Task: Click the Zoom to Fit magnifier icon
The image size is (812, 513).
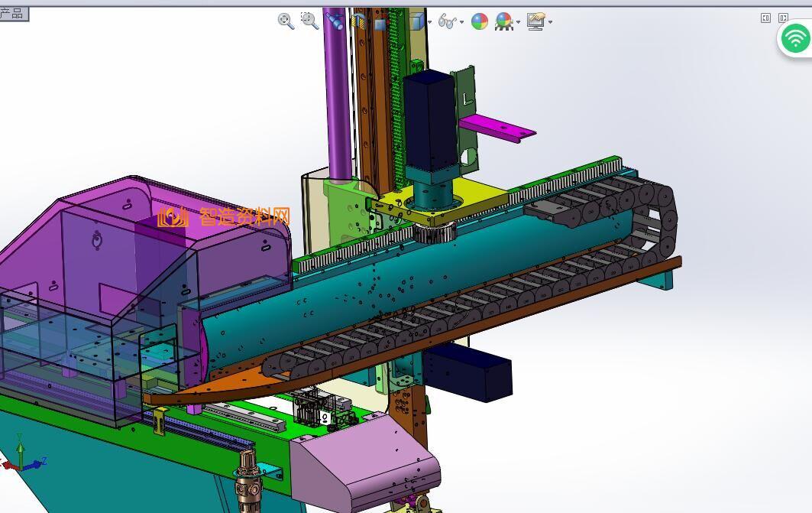Action: point(286,21)
